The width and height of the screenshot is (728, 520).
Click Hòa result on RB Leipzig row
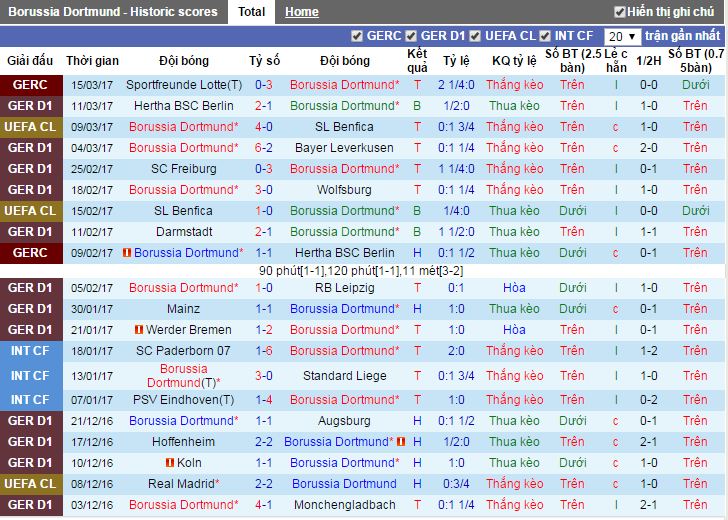514,288
